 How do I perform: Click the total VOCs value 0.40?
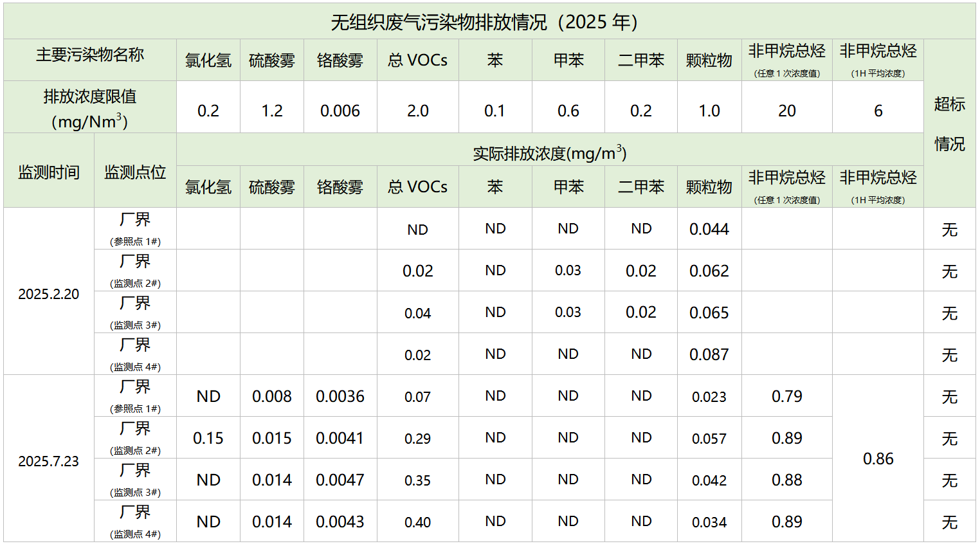click(417, 522)
